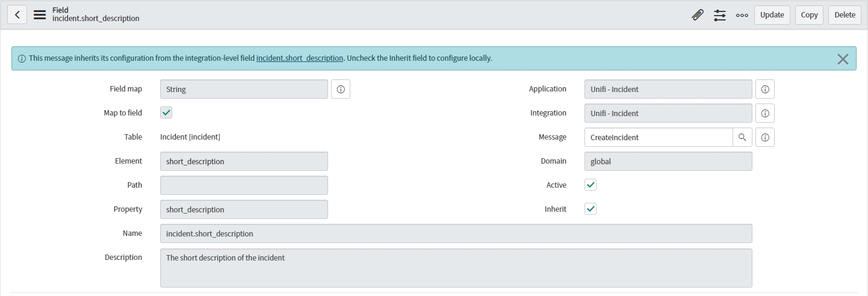The image size is (868, 296).
Task: Click the Message lookup magnifier icon
Action: click(x=742, y=137)
